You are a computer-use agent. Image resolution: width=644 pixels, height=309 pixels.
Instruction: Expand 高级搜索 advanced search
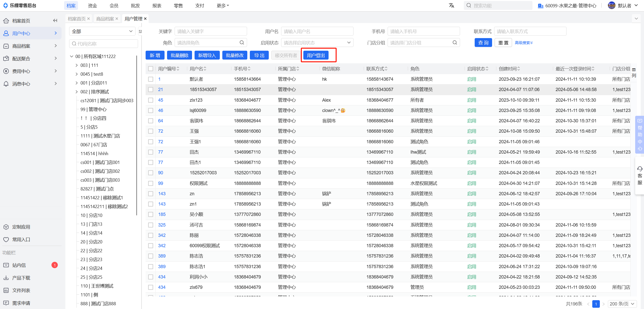coord(524,43)
